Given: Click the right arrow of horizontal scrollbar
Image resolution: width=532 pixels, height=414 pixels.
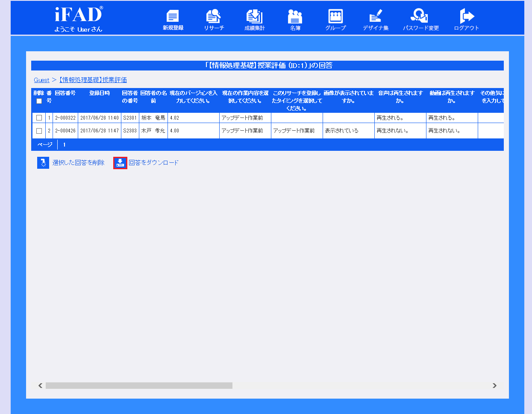Looking at the screenshot, I should point(494,385).
